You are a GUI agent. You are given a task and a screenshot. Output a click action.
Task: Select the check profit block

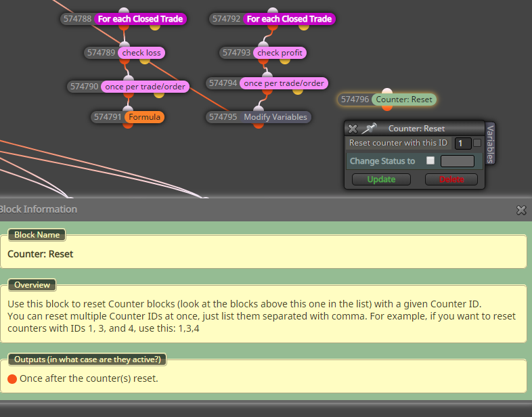280,53
